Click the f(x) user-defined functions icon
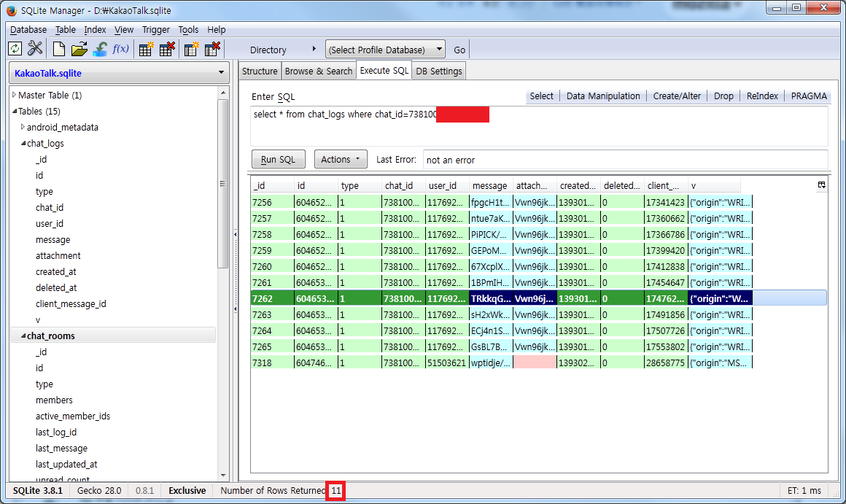 click(120, 49)
